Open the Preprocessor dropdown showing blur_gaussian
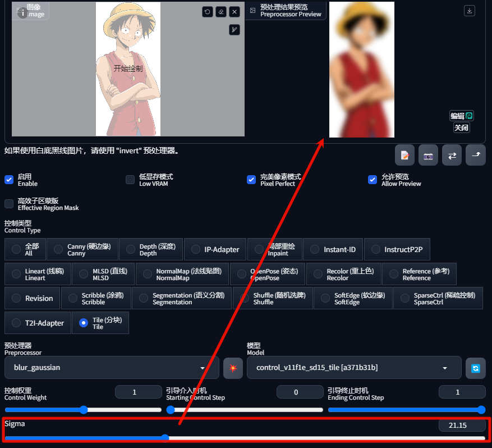 112,368
